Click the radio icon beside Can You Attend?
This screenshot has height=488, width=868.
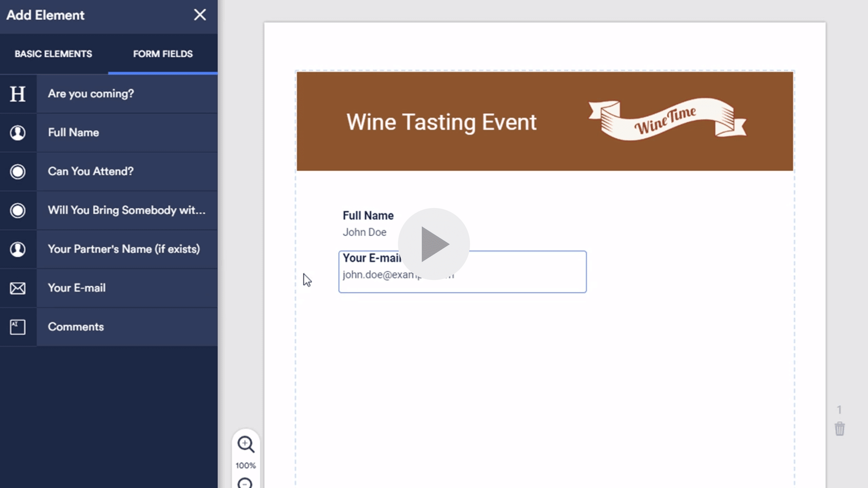[18, 171]
